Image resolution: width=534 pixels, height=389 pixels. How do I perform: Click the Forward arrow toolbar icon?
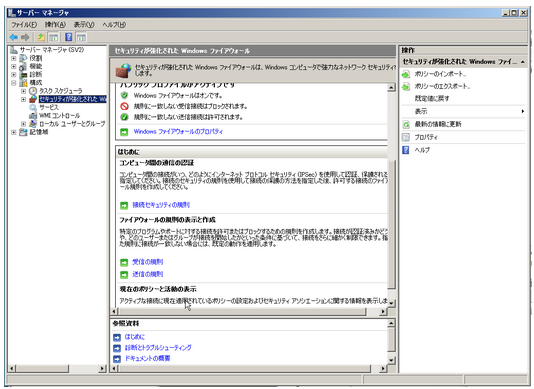(25, 37)
